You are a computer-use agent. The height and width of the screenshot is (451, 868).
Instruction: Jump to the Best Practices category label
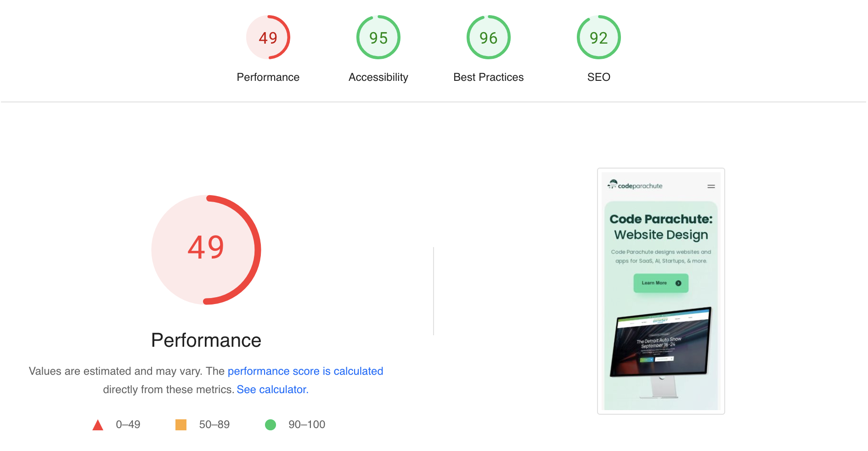click(489, 77)
